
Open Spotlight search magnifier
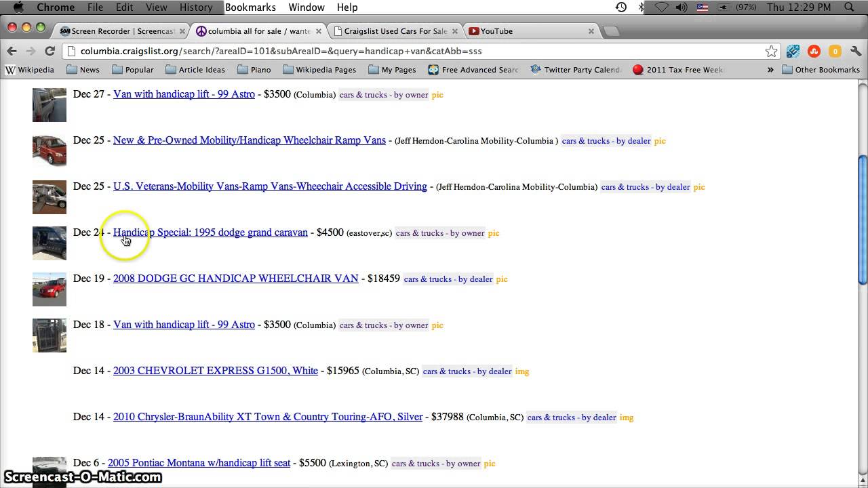click(849, 7)
